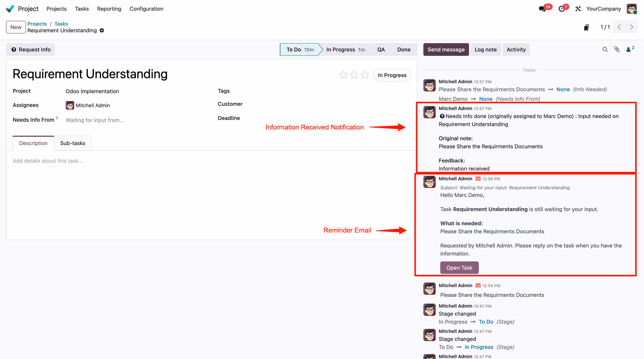Click the Activity button
The height and width of the screenshot is (359, 644).
(516, 50)
